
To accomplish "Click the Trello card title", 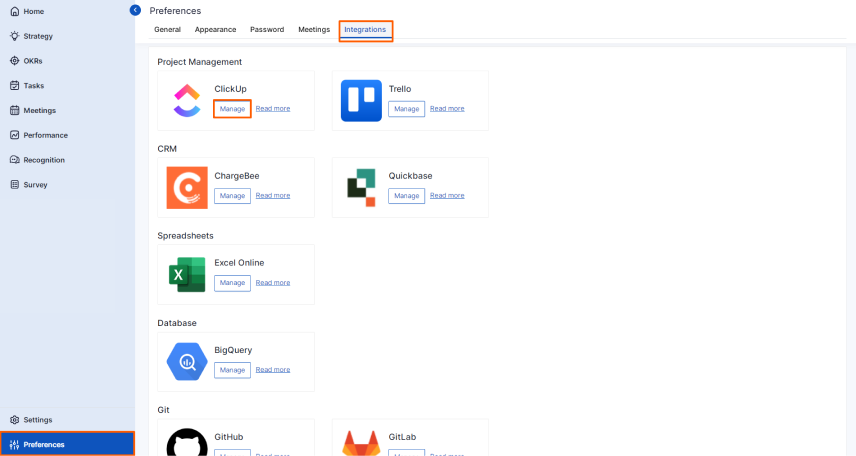I will pos(400,89).
